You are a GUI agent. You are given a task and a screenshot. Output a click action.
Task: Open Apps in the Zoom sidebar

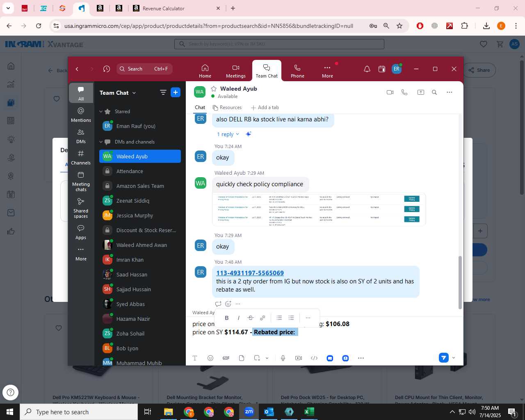tap(81, 232)
